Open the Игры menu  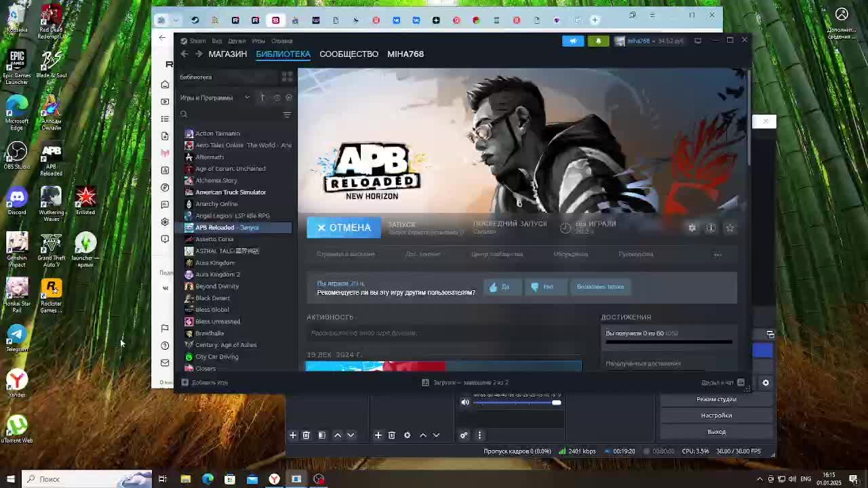(x=258, y=41)
